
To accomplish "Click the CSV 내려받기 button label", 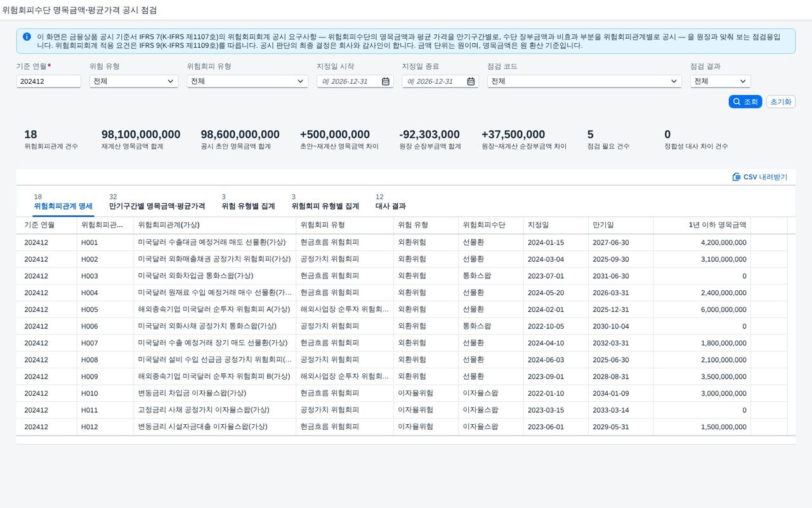I will 765,177.
